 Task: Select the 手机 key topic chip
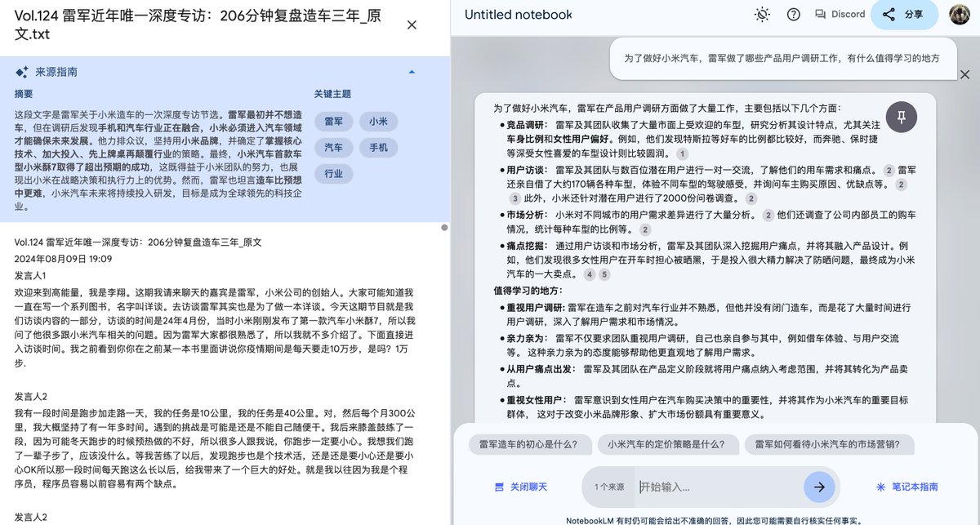tap(378, 147)
